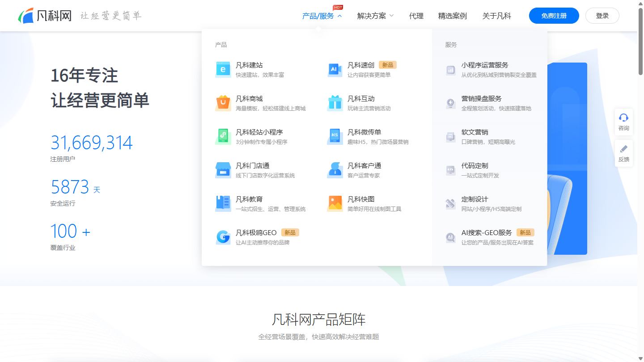
Task: Click the 反馈 pencil icon
Action: pyautogui.click(x=623, y=149)
